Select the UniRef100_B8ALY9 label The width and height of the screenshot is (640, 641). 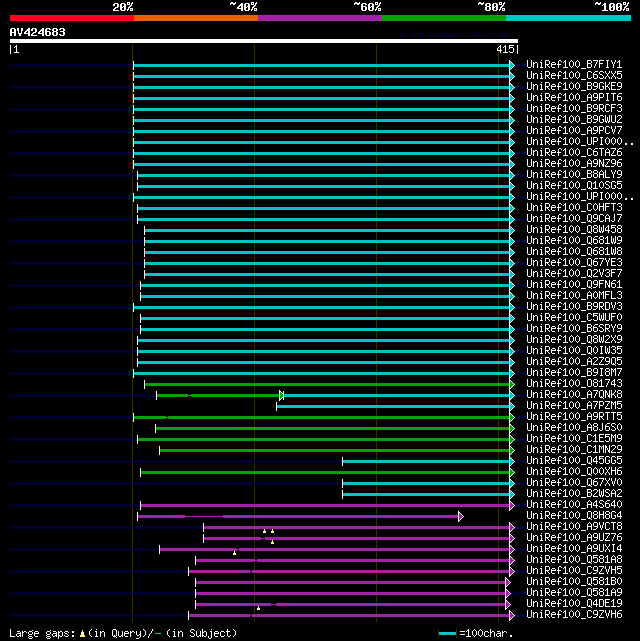[574, 175]
